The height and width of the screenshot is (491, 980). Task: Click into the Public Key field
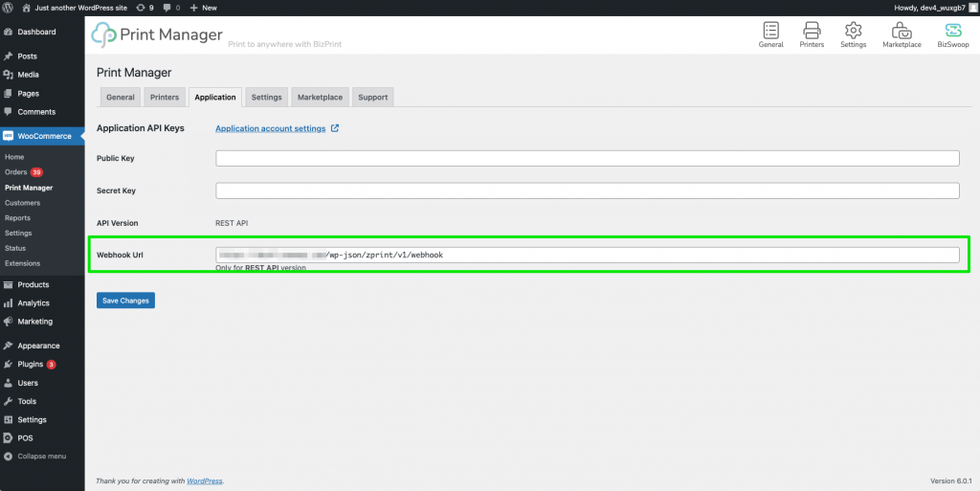[x=587, y=159]
